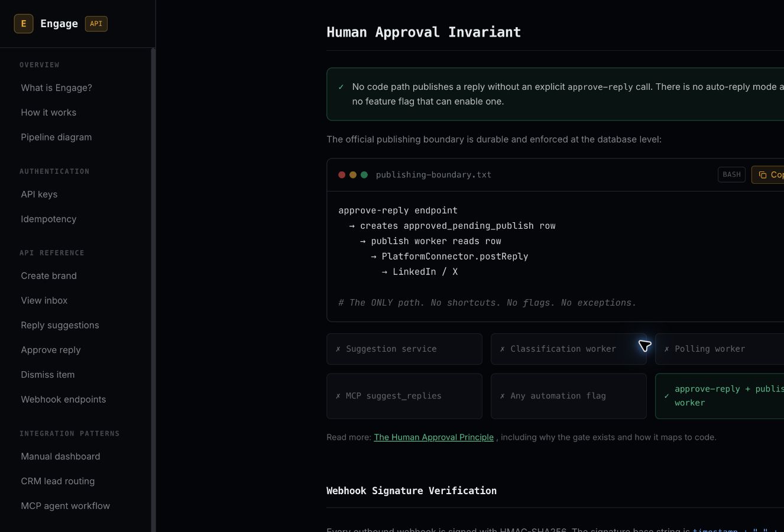
Task: Click the Engage 'E' logo icon
Action: point(24,24)
